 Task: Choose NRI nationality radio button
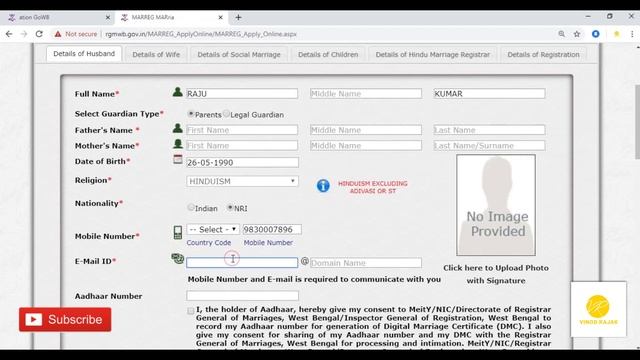(230, 207)
